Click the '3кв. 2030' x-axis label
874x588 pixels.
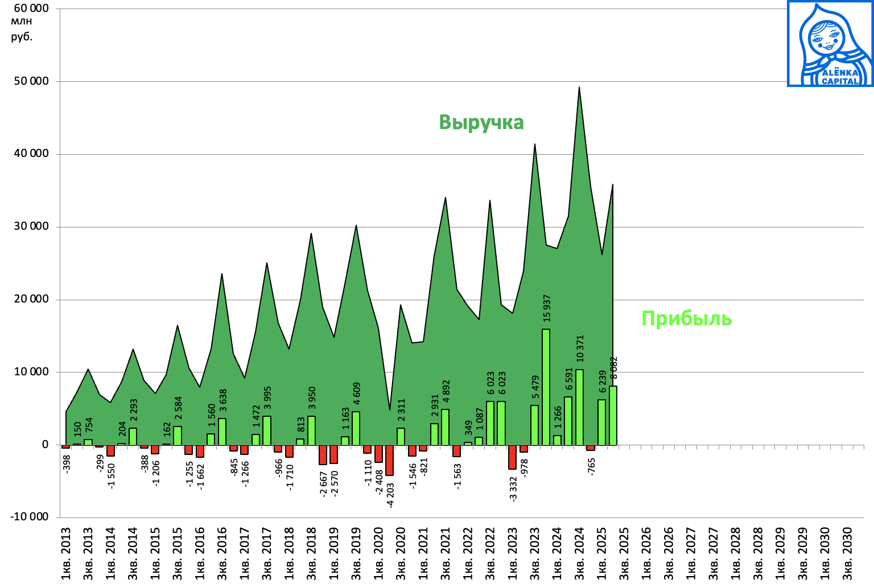(847, 553)
